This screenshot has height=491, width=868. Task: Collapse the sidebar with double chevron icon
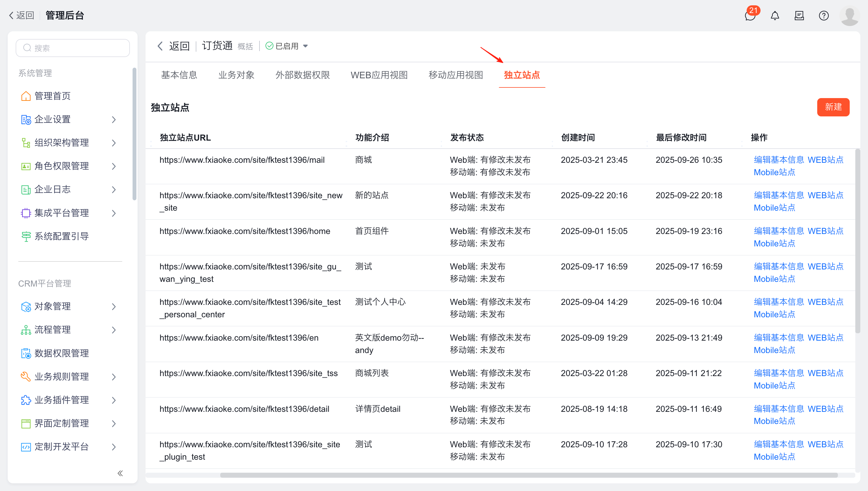pos(120,473)
